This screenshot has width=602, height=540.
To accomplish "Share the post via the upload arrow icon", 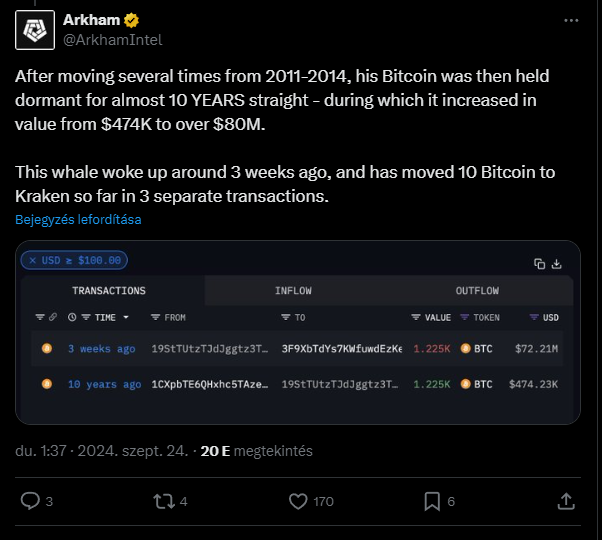I will coord(566,501).
